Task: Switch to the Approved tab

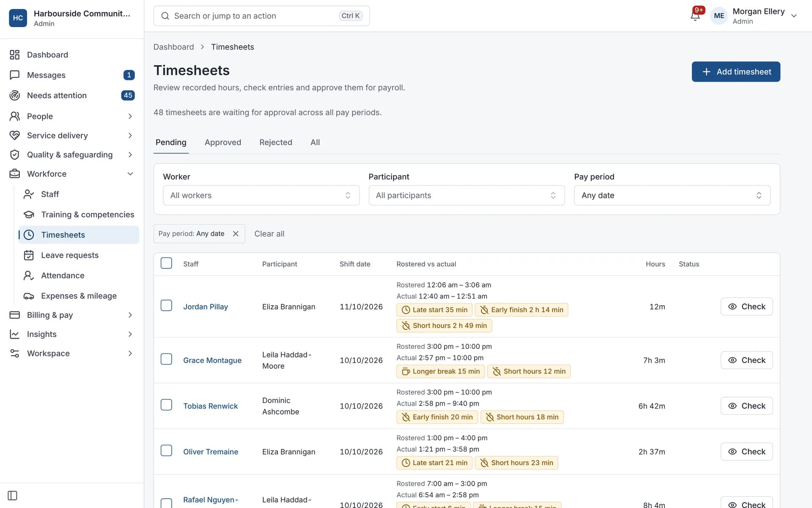Action: click(223, 142)
